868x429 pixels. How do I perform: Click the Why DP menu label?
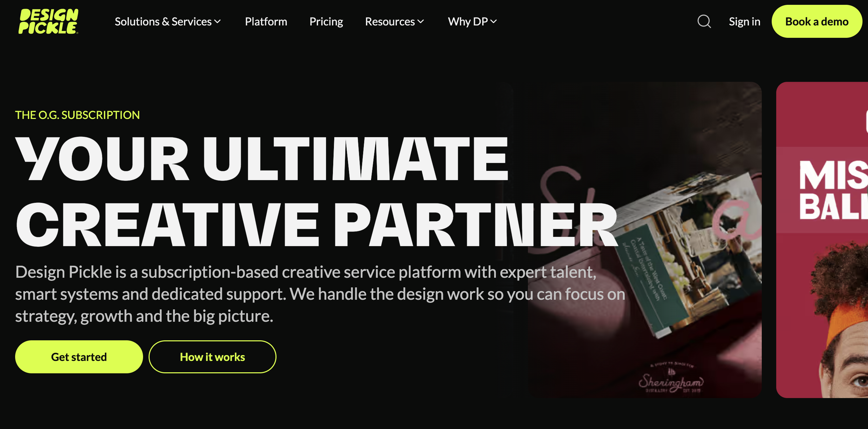tap(468, 22)
